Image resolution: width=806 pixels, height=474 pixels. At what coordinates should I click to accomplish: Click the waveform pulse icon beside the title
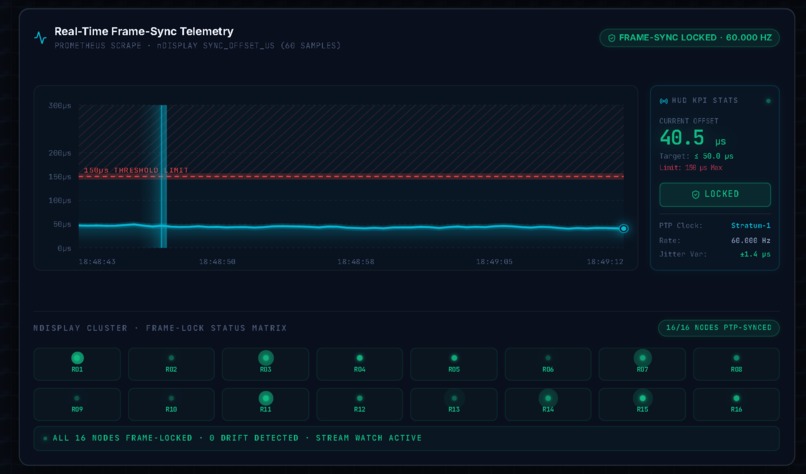click(x=40, y=38)
